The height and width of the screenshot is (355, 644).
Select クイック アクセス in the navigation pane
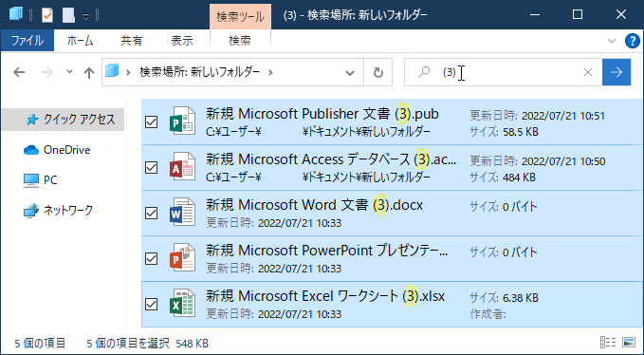click(x=64, y=120)
